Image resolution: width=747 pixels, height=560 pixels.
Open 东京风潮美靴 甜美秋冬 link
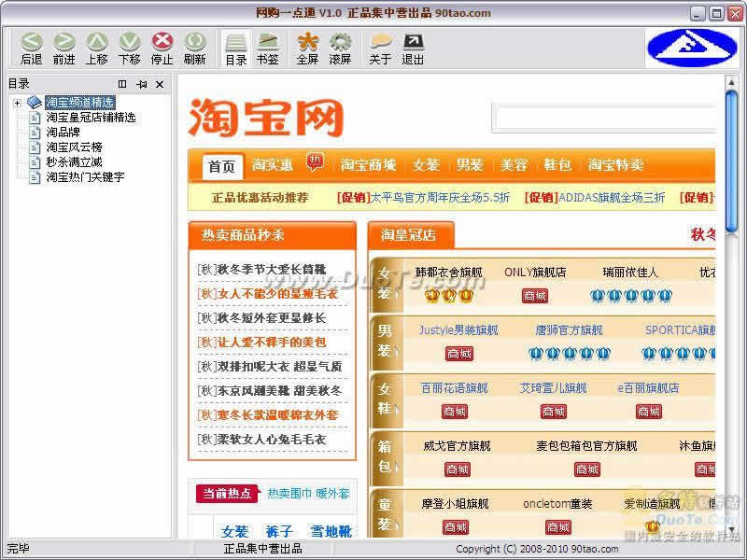pyautogui.click(x=279, y=391)
